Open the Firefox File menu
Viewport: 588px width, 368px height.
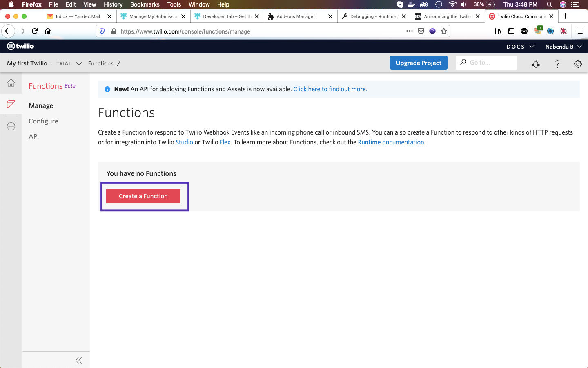(53, 4)
